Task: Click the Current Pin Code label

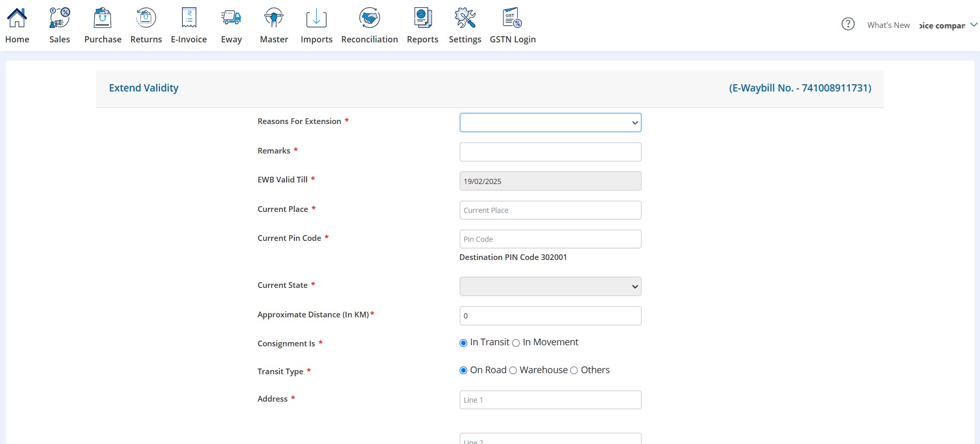Action: [289, 238]
